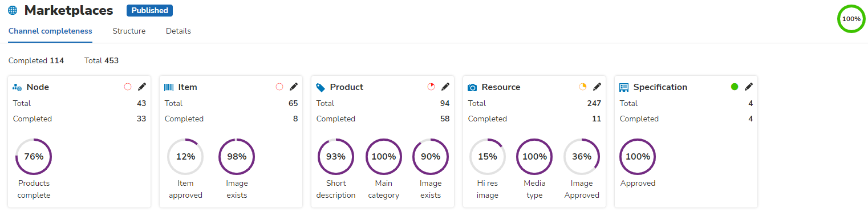868x220 pixels.
Task: Click the green 100% overall completeness ring
Action: [x=851, y=19]
